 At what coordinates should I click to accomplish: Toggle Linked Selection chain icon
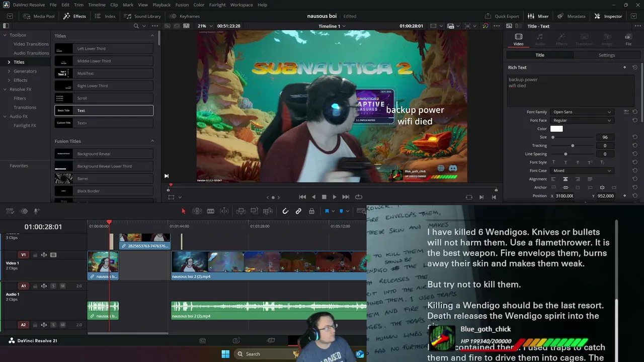[298, 211]
